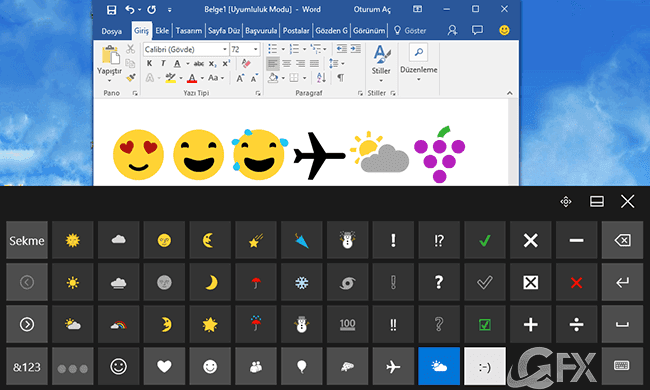Insert the cyclone emoji
The height and width of the screenshot is (390, 650).
[347, 283]
